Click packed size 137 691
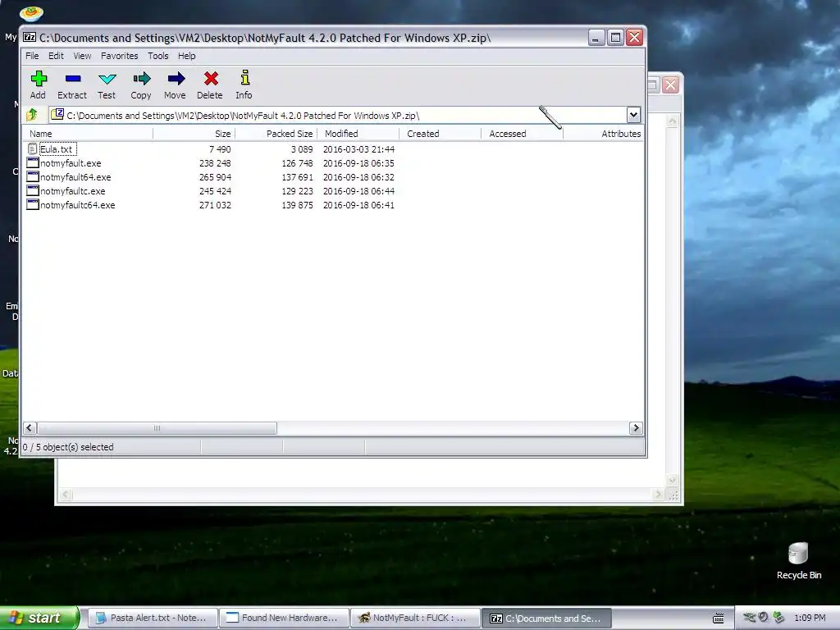Viewport: 840px width, 630px height. tap(297, 177)
